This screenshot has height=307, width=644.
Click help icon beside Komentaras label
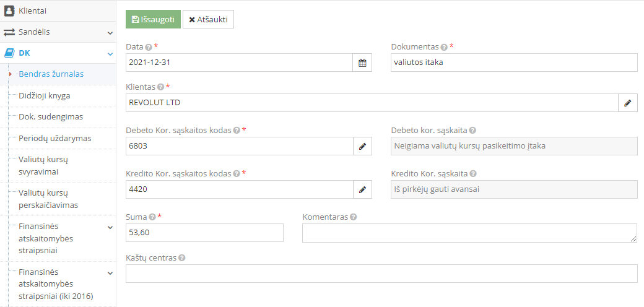click(x=354, y=217)
